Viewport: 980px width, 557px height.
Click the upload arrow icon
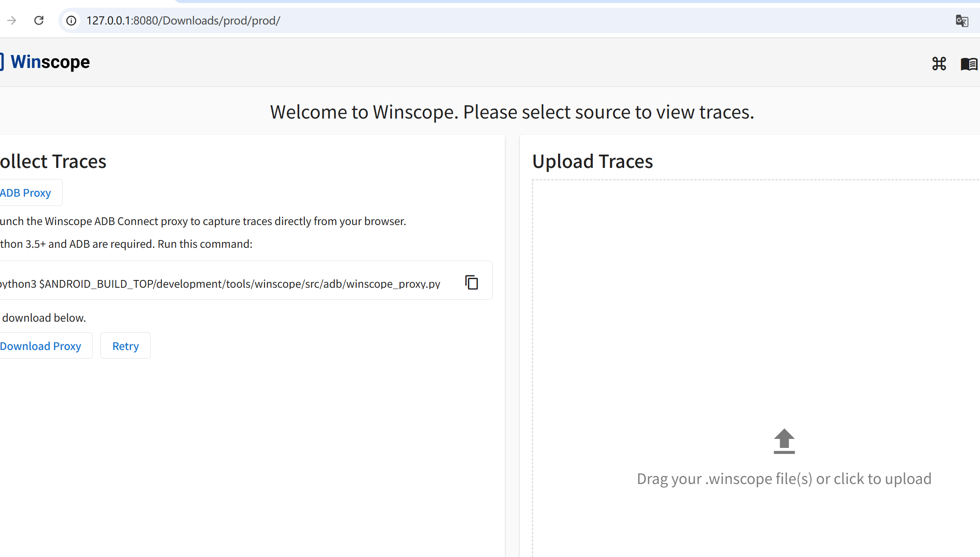click(784, 441)
